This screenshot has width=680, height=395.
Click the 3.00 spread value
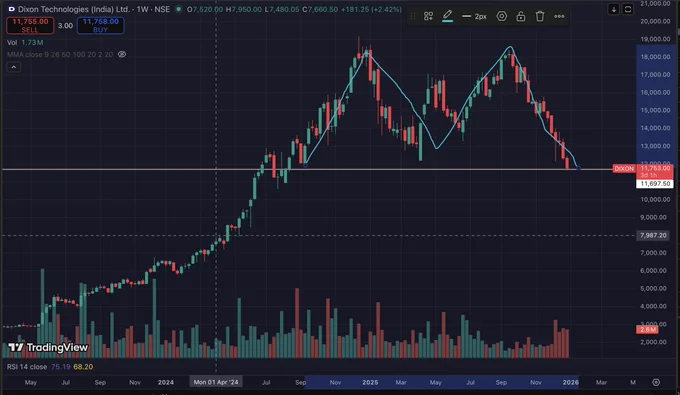tap(65, 26)
